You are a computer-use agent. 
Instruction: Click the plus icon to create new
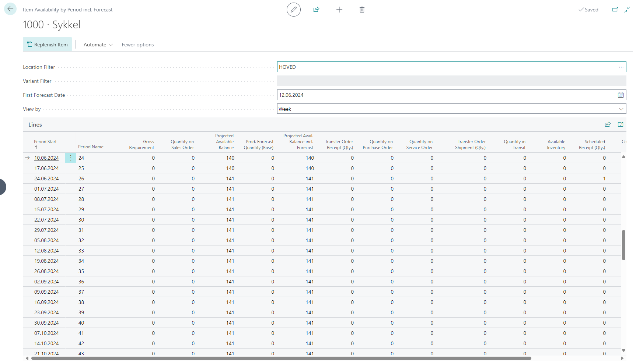tap(339, 10)
